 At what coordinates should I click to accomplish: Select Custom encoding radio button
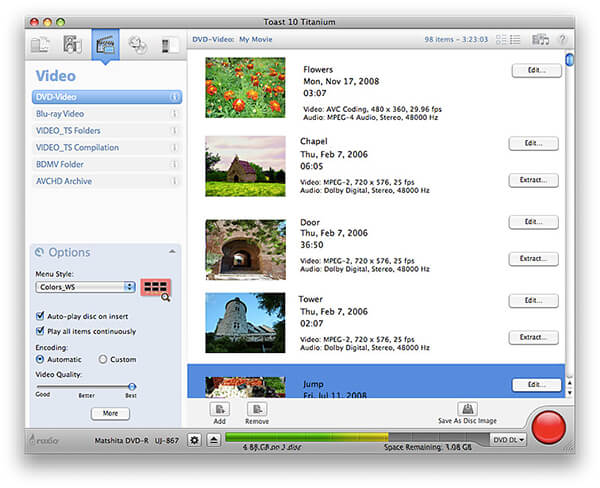[103, 359]
